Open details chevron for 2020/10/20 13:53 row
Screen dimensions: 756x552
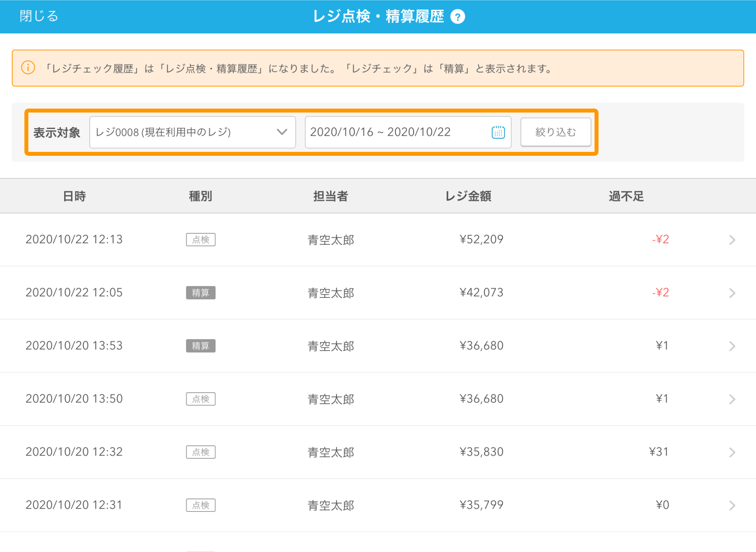[x=732, y=346]
